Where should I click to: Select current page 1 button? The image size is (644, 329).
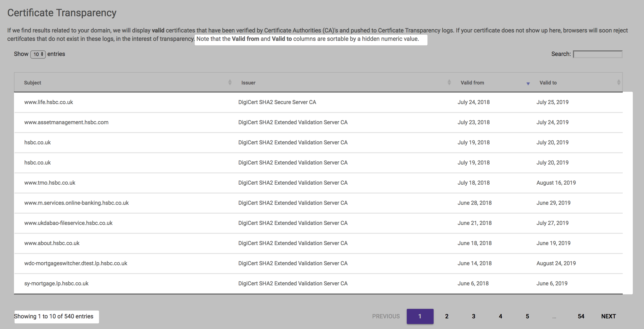(x=420, y=316)
